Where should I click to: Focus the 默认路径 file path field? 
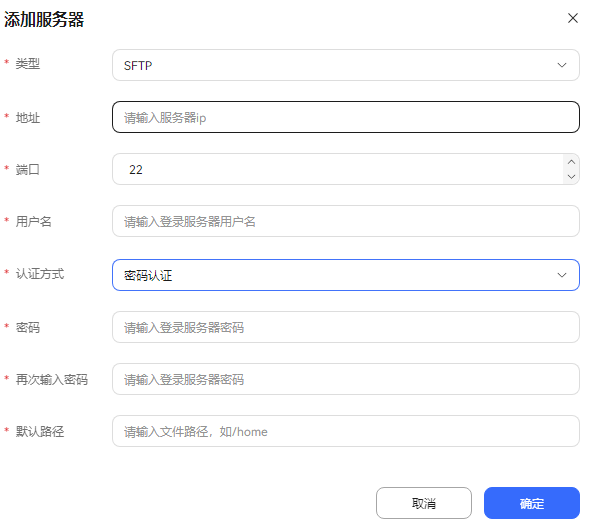pos(346,431)
